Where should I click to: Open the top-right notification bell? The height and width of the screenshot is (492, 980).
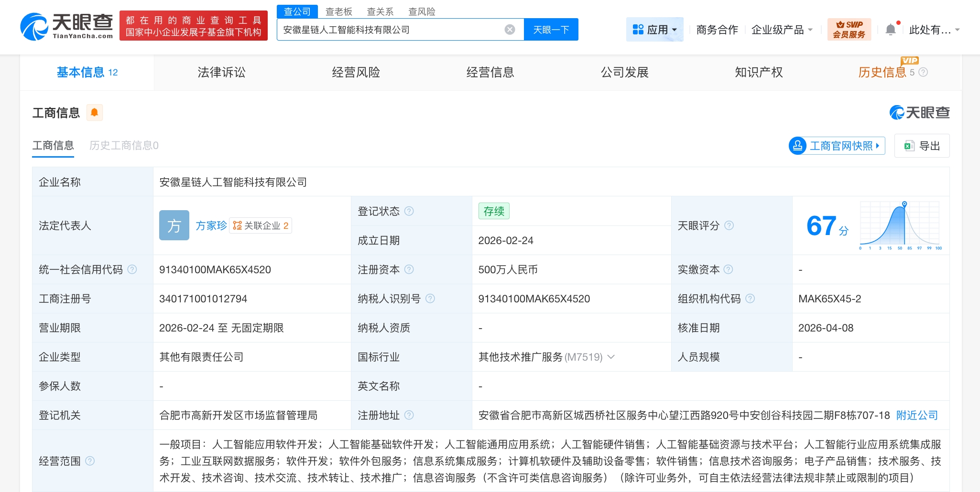891,29
